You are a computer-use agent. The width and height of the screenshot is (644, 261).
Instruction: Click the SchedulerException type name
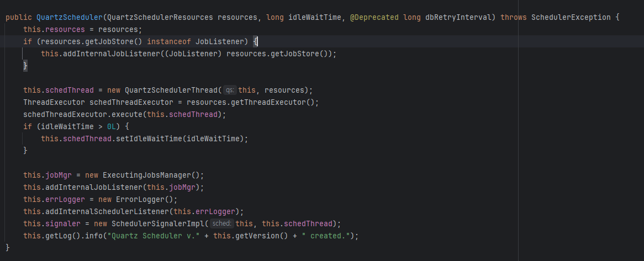571,17
